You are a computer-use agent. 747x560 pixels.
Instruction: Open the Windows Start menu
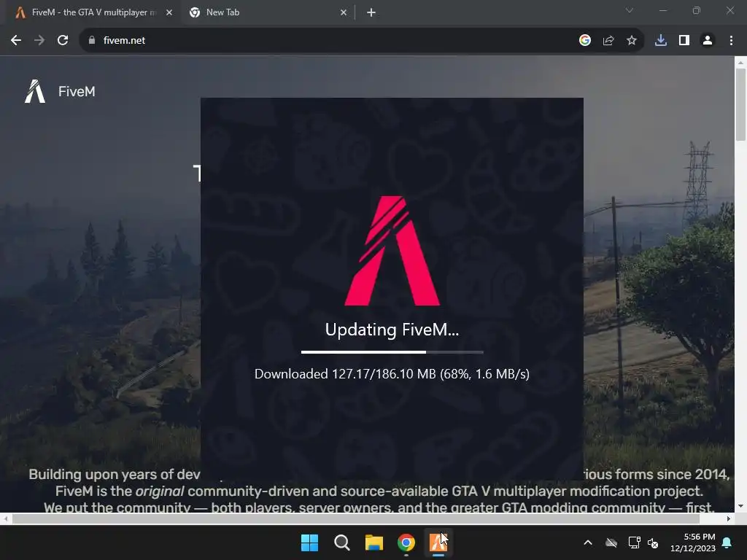[309, 542]
